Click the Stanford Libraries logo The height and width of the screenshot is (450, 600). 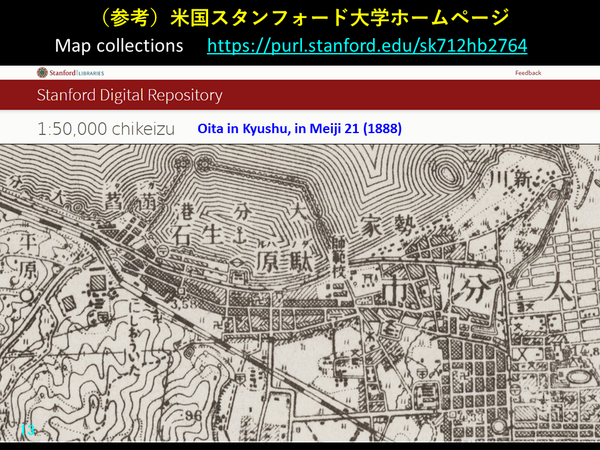[70, 72]
